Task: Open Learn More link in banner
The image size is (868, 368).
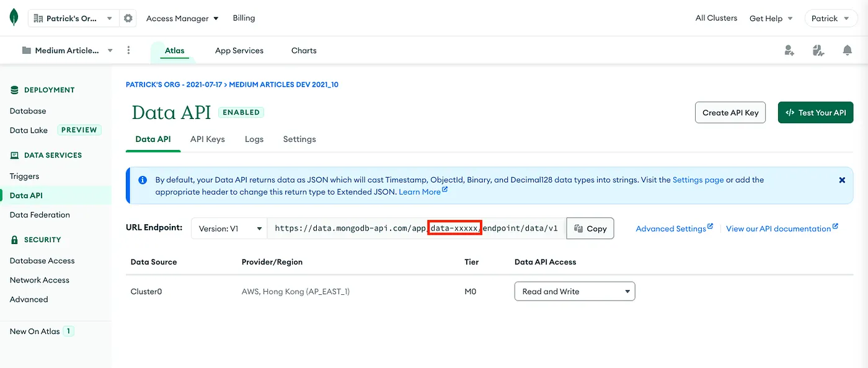Action: tap(423, 192)
